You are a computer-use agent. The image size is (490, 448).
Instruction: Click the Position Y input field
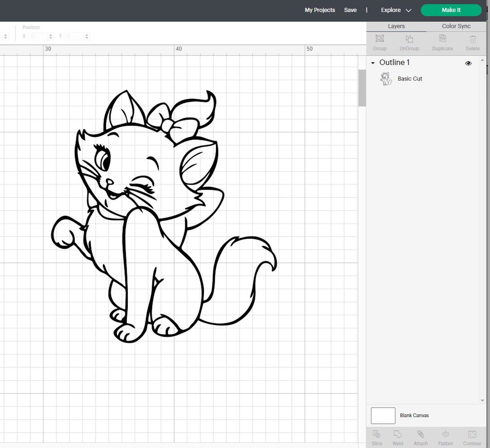[x=74, y=36]
